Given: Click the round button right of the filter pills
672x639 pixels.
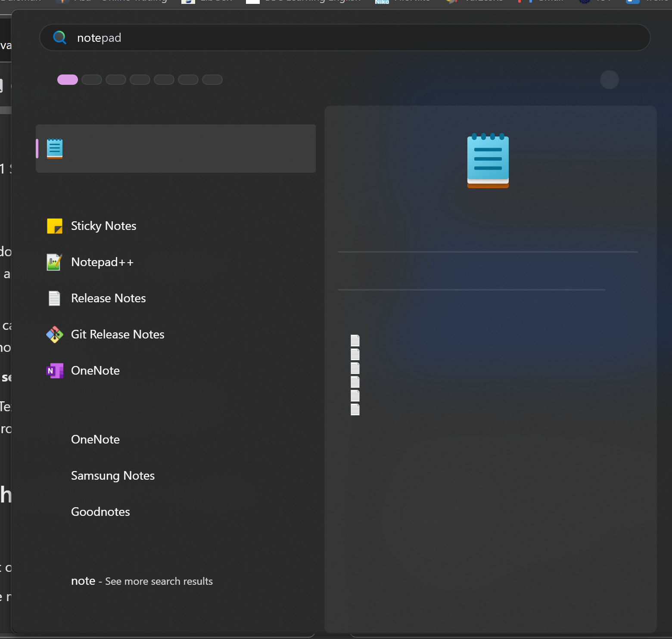Looking at the screenshot, I should click(609, 80).
